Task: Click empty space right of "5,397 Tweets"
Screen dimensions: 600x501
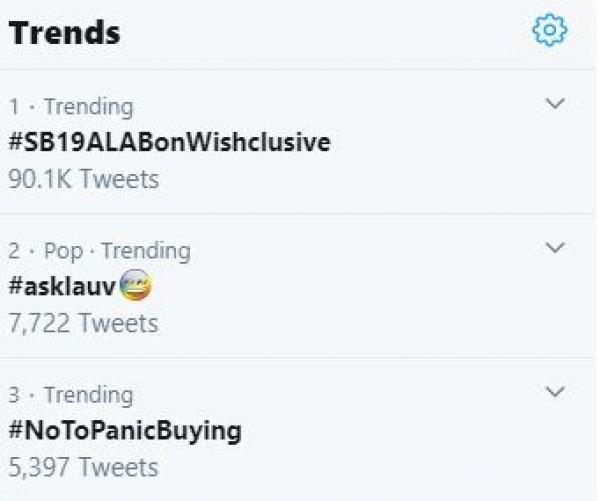Action: [380, 467]
